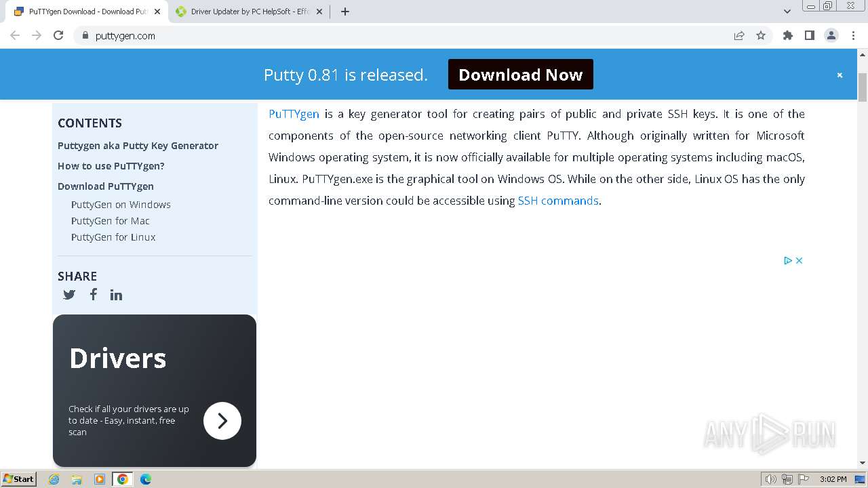Expand the tab search chevron
Viewport: 868px width, 488px height.
click(x=787, y=12)
